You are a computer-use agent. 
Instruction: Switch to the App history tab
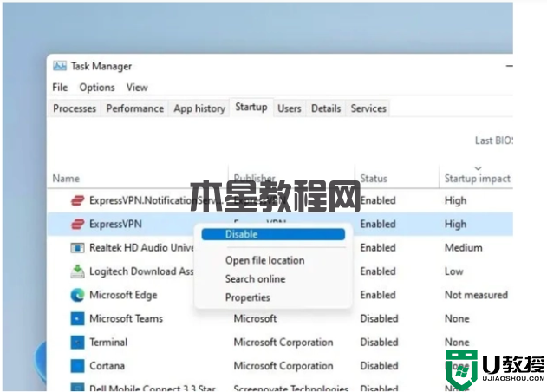(x=199, y=108)
